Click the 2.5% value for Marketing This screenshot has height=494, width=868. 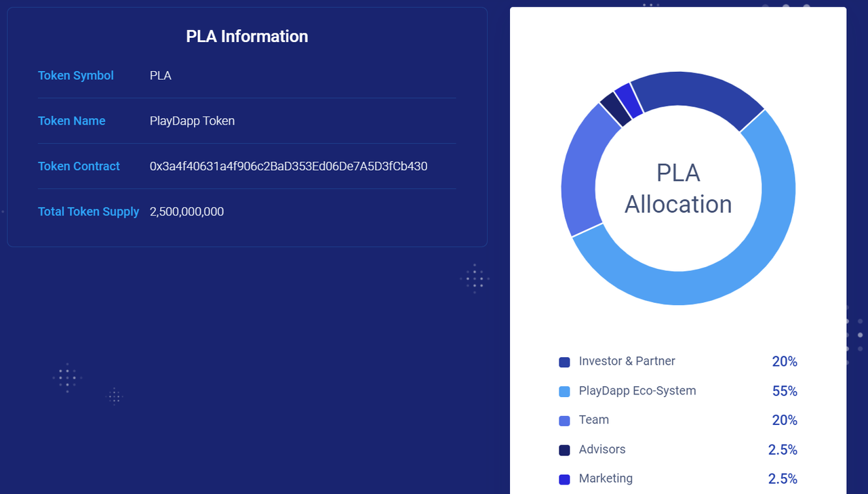coord(783,479)
